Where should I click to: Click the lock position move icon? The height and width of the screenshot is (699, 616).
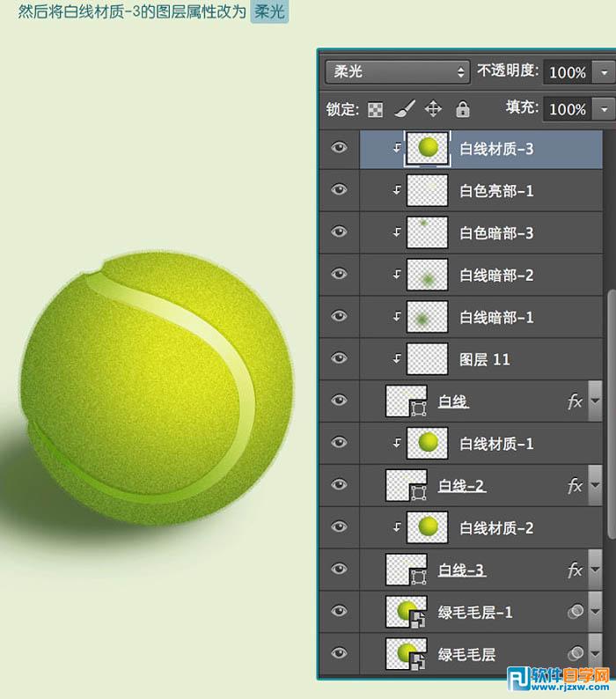click(x=433, y=109)
